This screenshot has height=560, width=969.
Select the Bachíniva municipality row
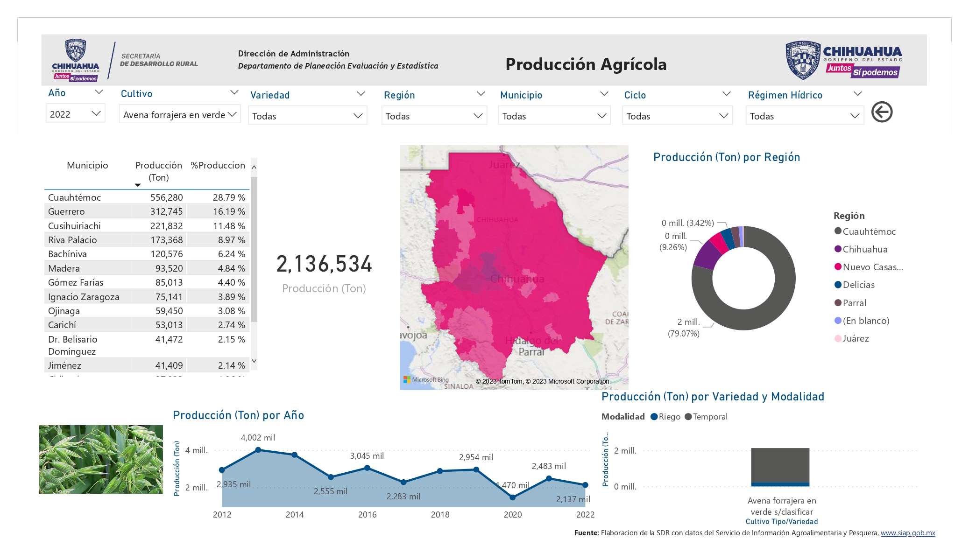(x=147, y=254)
